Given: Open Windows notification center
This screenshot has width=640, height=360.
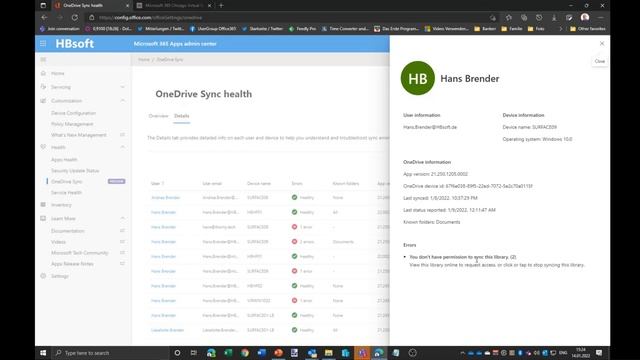Looking at the screenshot, I should click(599, 353).
